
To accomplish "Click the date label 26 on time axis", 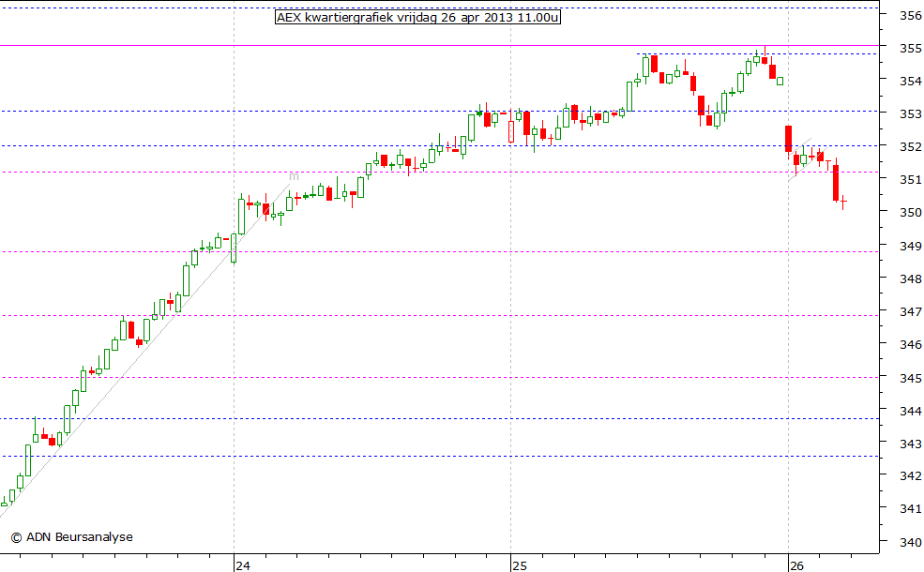I will pos(796,565).
